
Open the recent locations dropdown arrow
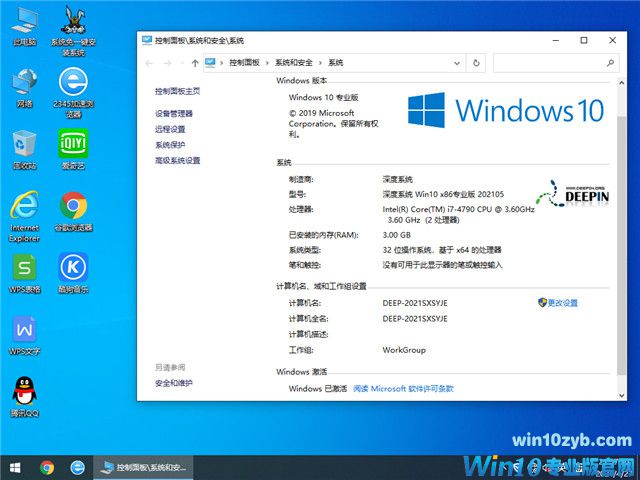182,63
